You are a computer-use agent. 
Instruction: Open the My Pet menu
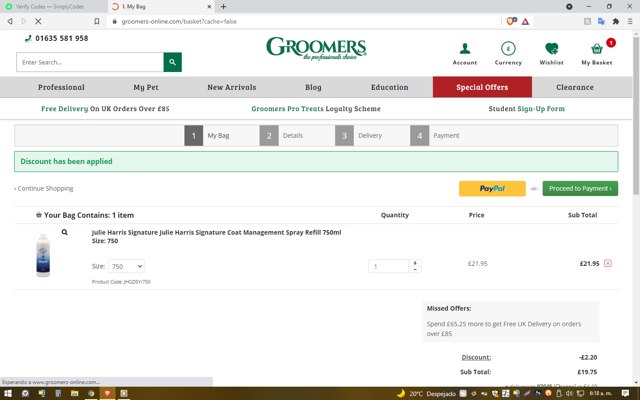coord(146,87)
